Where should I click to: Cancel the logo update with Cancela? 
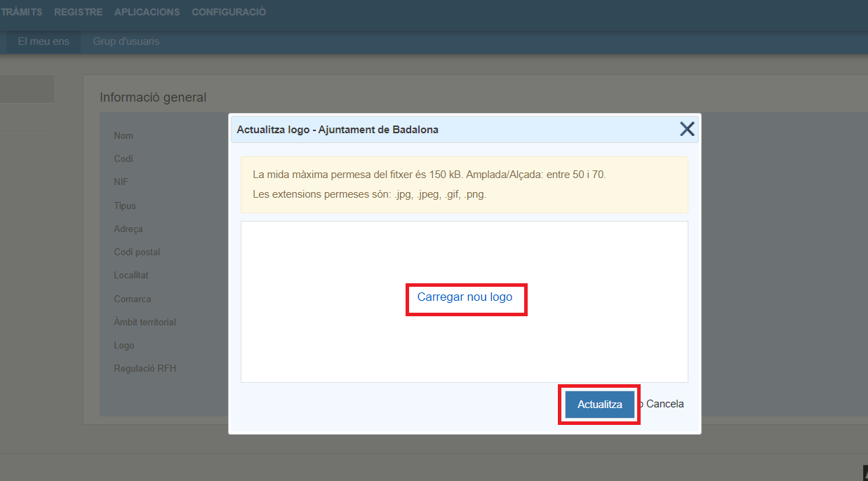[x=665, y=405]
